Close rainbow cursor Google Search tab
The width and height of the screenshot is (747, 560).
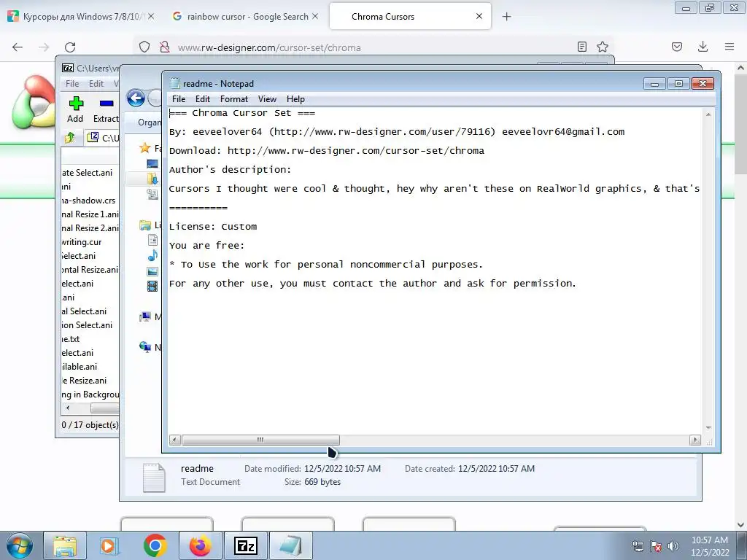315,16
